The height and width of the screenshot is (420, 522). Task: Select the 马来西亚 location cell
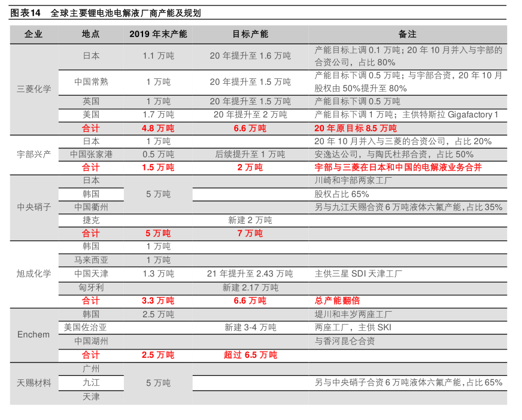[91, 260]
